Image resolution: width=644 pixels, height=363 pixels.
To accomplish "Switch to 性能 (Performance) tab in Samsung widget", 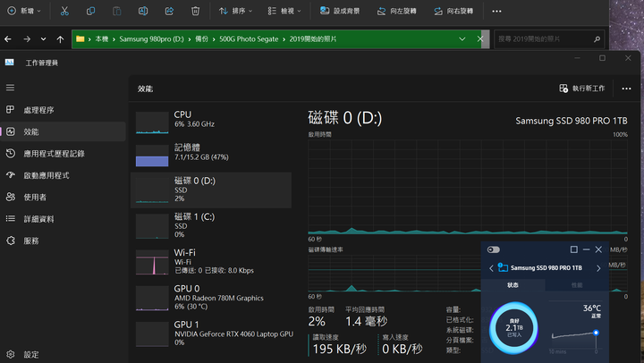I will pos(577,285).
